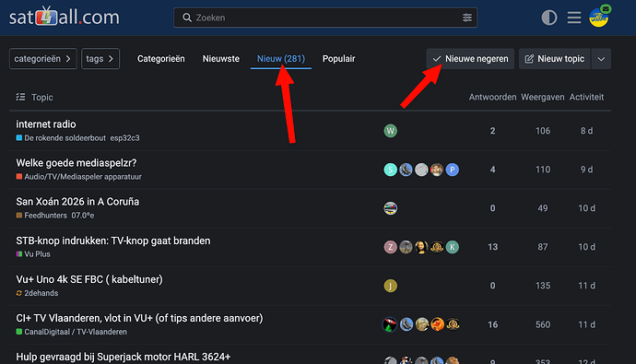Open the user profile avatar
Viewport: 636px width, 364px height.
[599, 17]
